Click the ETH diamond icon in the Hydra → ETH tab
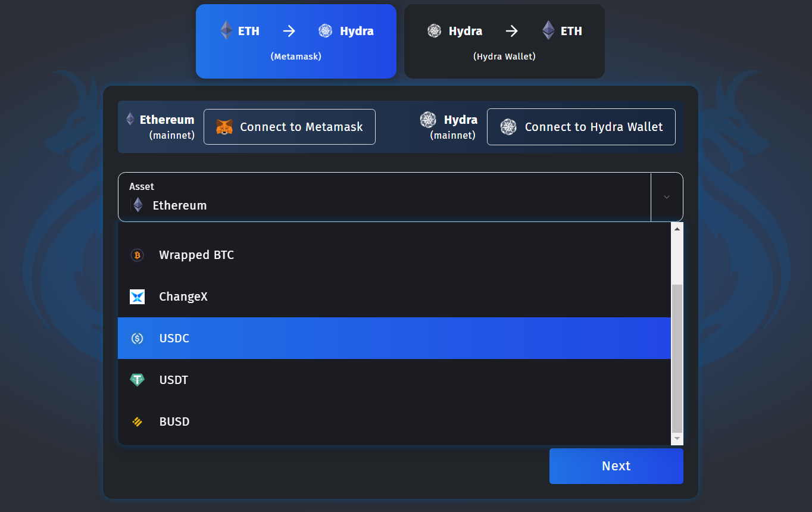 pos(549,30)
